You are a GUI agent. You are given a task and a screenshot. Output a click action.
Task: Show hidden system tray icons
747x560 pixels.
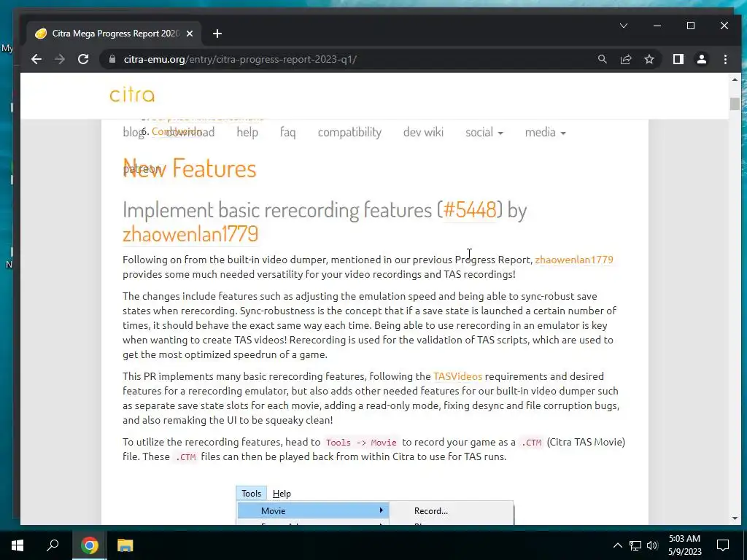click(617, 545)
